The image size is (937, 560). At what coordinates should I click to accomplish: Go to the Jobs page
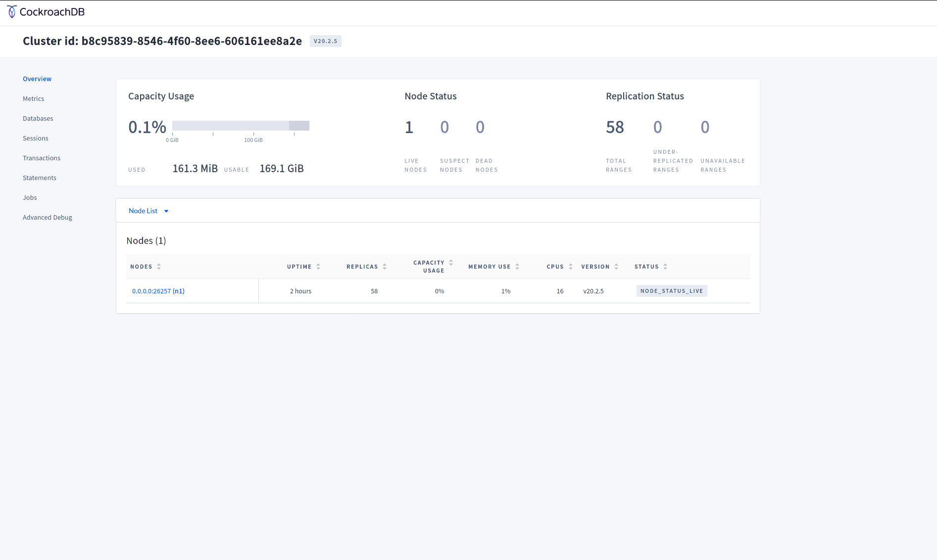[30, 197]
